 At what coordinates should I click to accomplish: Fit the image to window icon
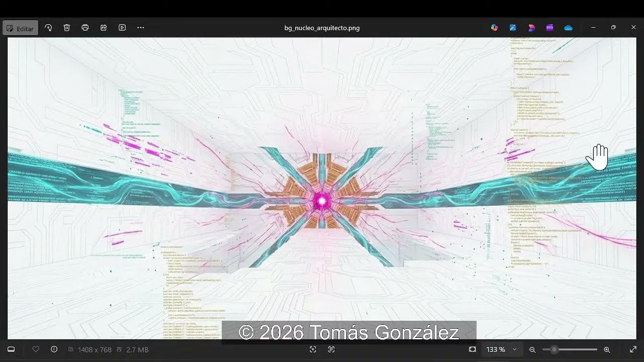tap(472, 349)
